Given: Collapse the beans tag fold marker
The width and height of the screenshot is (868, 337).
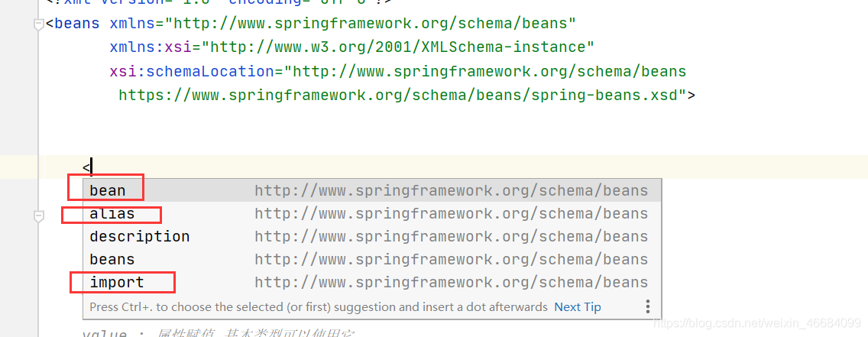Looking at the screenshot, I should (x=39, y=25).
